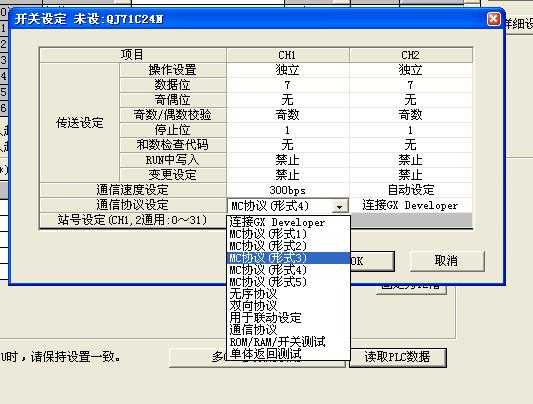Select 通信协议 option in list
Image resolution: width=533 pixels, height=404 pixels.
pos(288,329)
